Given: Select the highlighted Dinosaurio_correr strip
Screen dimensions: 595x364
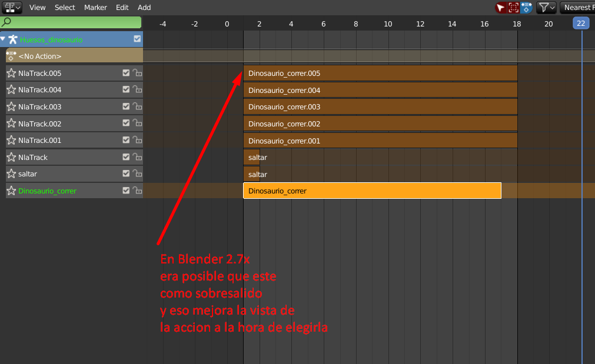Looking at the screenshot, I should point(373,191).
